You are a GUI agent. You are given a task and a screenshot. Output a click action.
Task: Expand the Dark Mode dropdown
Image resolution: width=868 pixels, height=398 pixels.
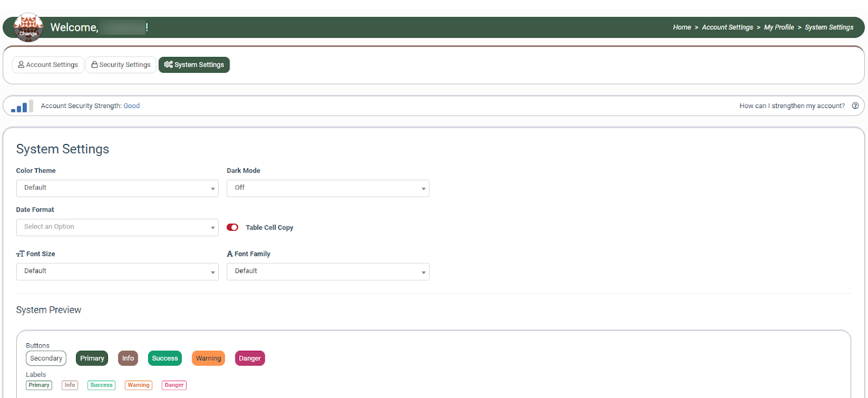[328, 188]
